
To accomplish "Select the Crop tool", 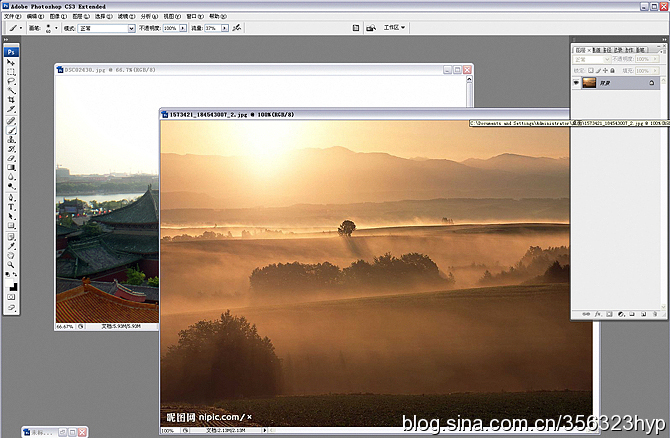I will coord(12,100).
